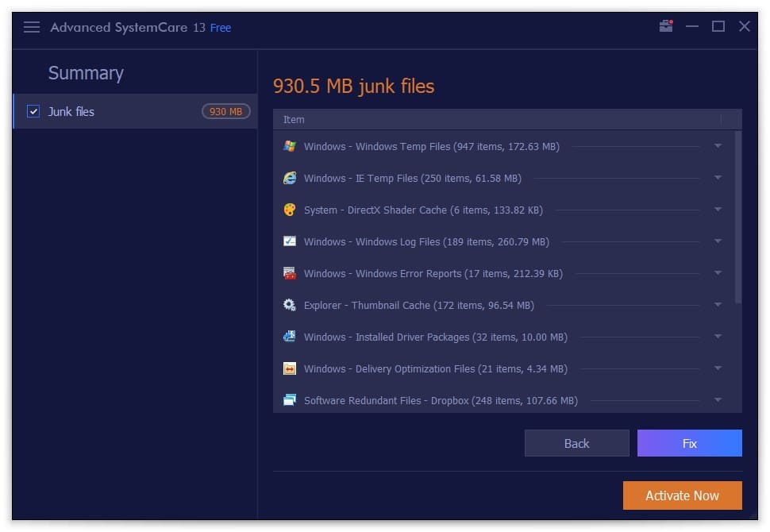Select 'Windows - Delivery Optimization Files' row text
770x532 pixels.
point(436,369)
